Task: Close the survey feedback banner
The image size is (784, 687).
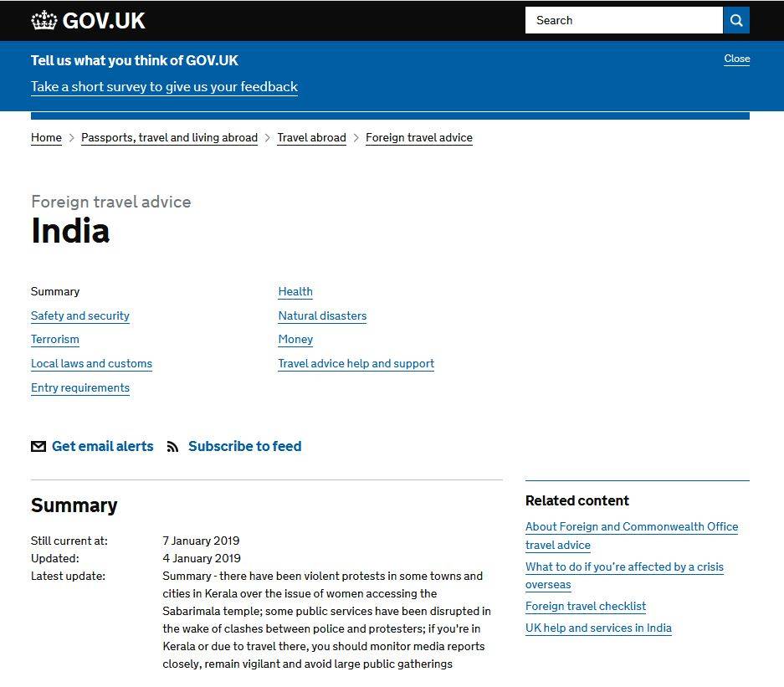Action: pos(736,59)
